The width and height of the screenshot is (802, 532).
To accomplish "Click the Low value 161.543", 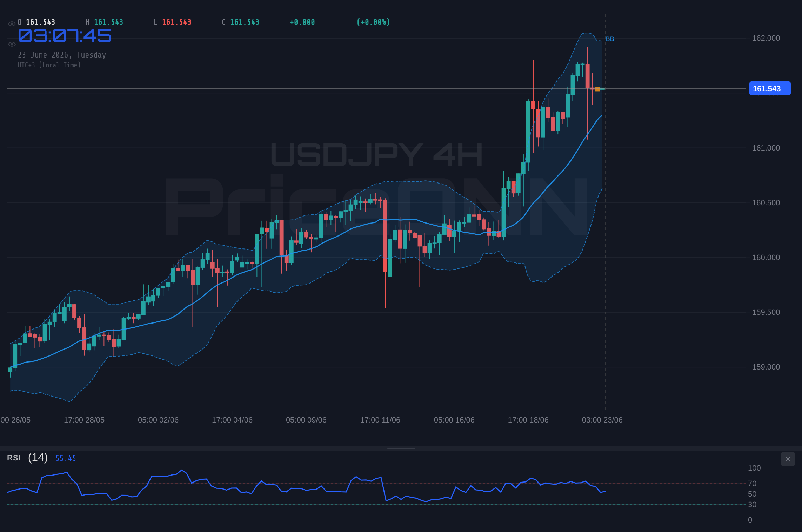I will pos(176,22).
